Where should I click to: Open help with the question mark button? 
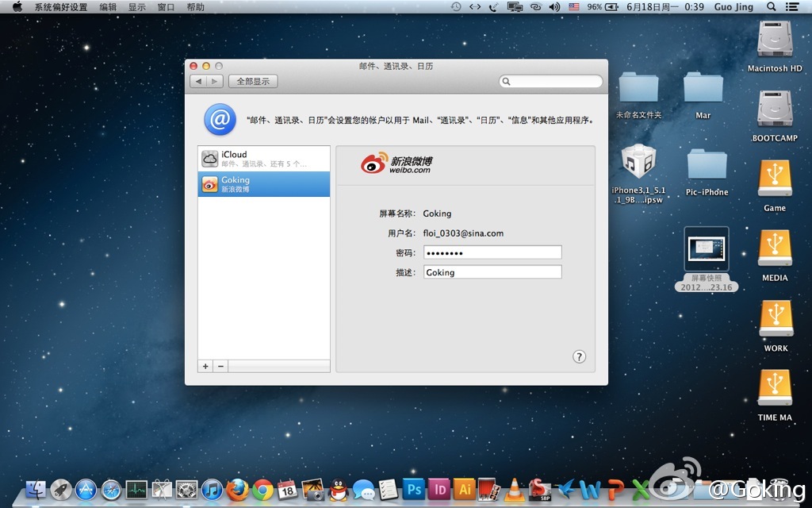(x=579, y=356)
